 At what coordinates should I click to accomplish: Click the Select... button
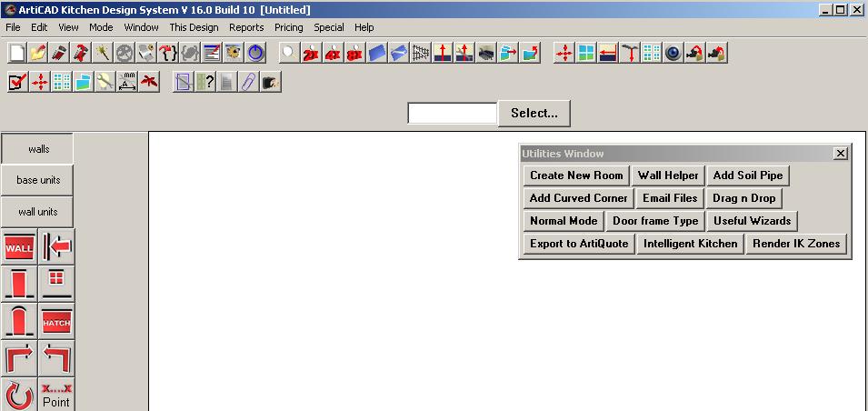point(534,113)
